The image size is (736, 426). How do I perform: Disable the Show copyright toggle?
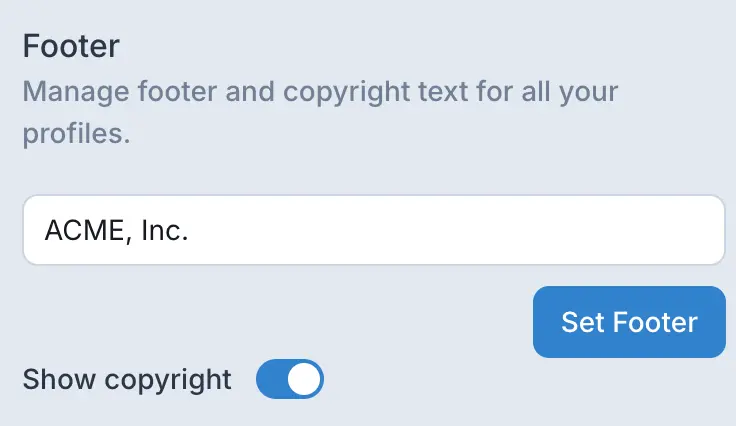pos(290,380)
